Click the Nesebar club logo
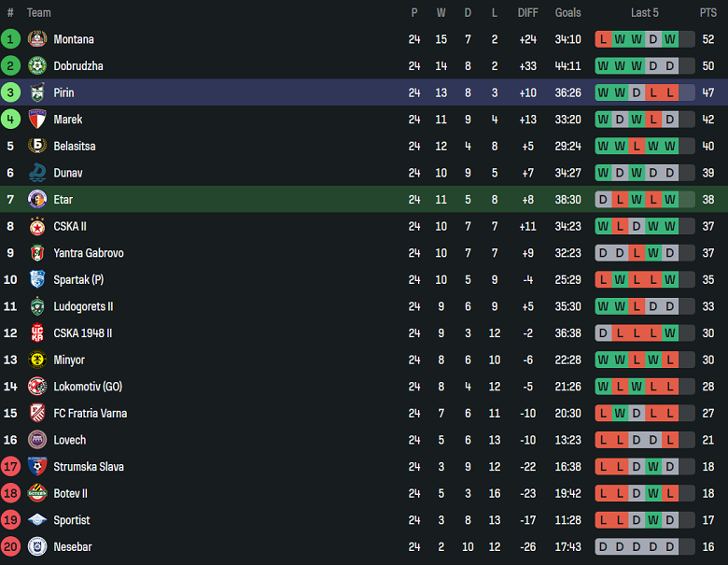The width and height of the screenshot is (728, 565). 37,546
